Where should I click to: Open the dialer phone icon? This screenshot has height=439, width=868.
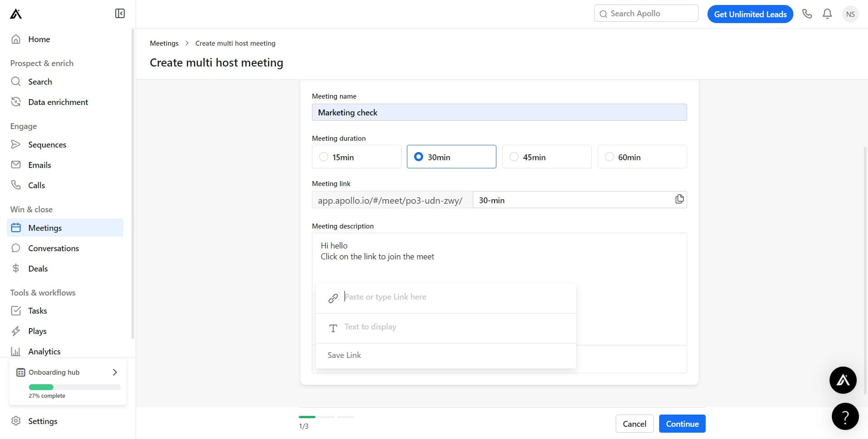[x=807, y=14]
